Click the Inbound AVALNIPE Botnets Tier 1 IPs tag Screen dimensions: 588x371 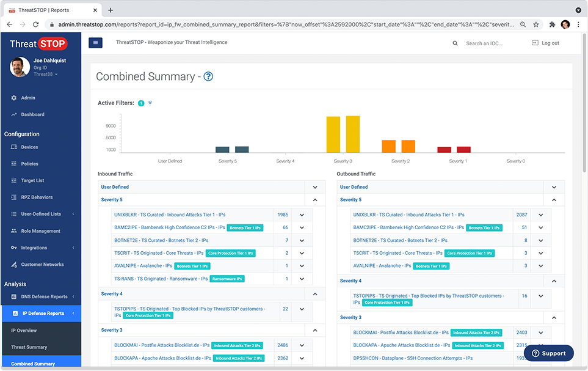192,266
